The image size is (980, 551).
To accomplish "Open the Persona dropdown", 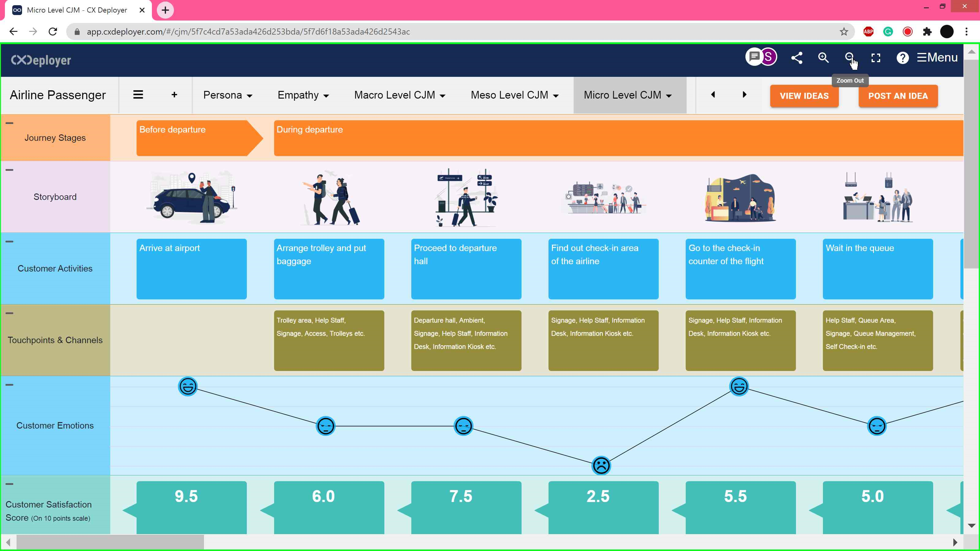I will click(228, 95).
